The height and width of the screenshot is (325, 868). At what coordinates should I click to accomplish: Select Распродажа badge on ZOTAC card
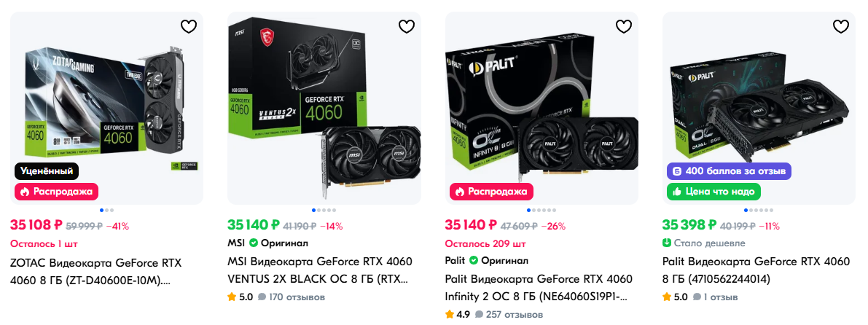[x=56, y=192]
